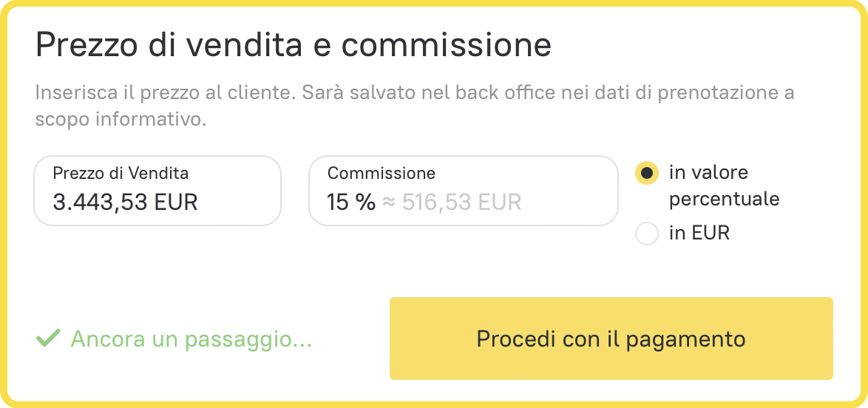Select the "in EUR" radio button
The width and height of the screenshot is (868, 408).
point(647,234)
